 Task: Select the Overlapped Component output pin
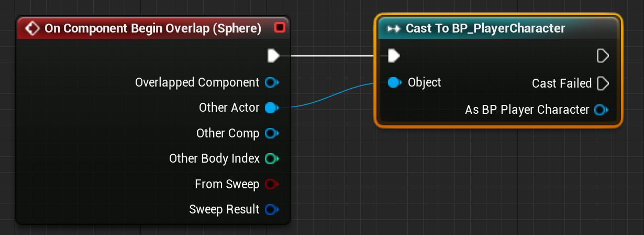click(x=271, y=82)
